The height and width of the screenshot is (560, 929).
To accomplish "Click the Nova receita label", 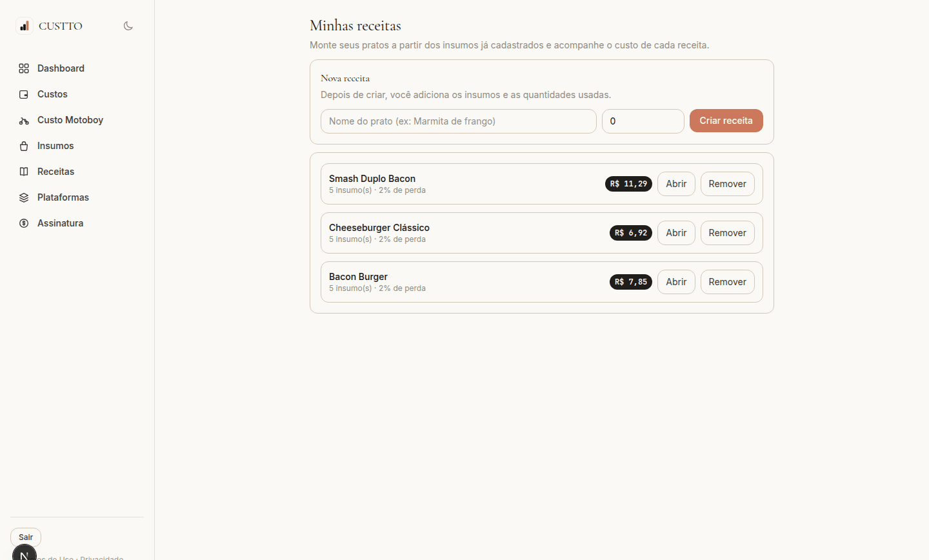I will pos(345,78).
